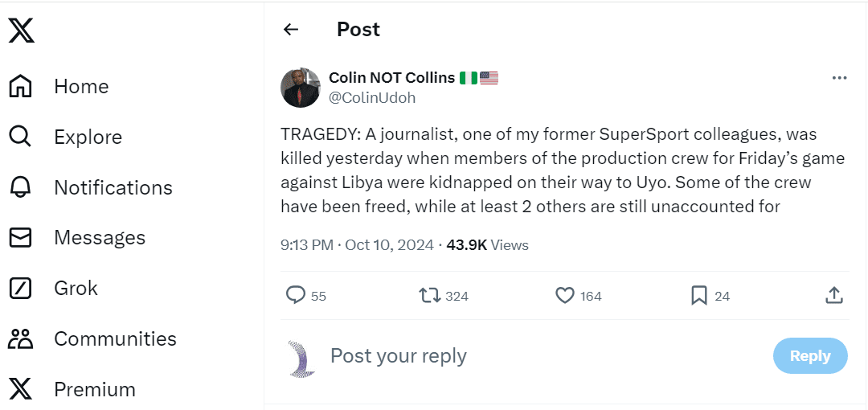Click Colin NOT Collins profile avatar

[301, 88]
